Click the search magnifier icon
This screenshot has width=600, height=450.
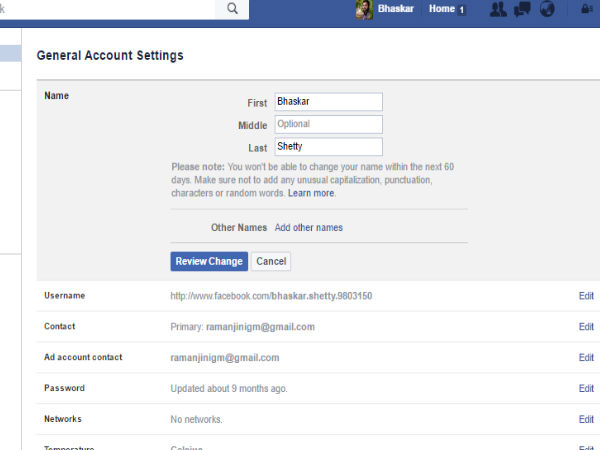click(232, 8)
